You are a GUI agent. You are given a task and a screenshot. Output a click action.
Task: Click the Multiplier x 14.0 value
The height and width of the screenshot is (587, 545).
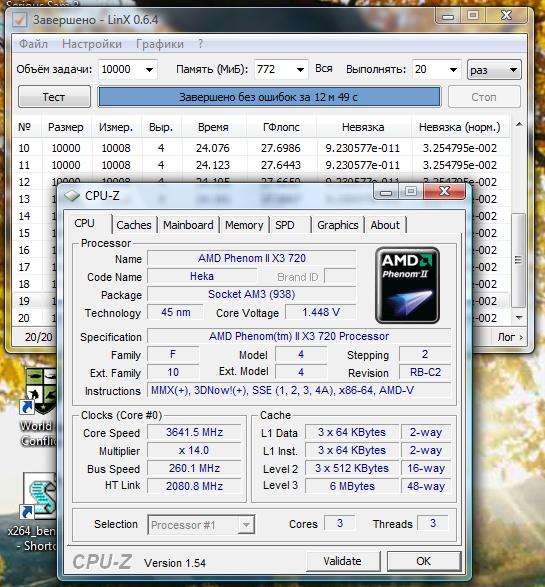(x=194, y=450)
